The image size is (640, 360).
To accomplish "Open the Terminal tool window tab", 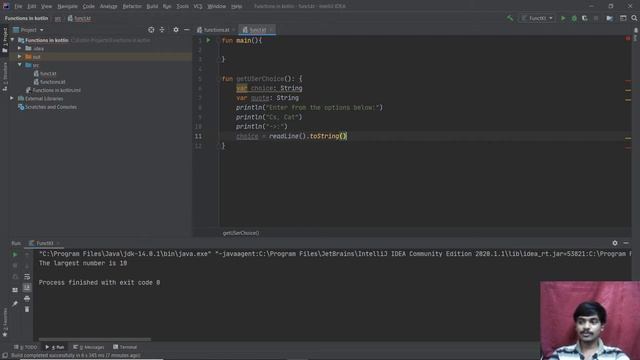I will 125,347.
